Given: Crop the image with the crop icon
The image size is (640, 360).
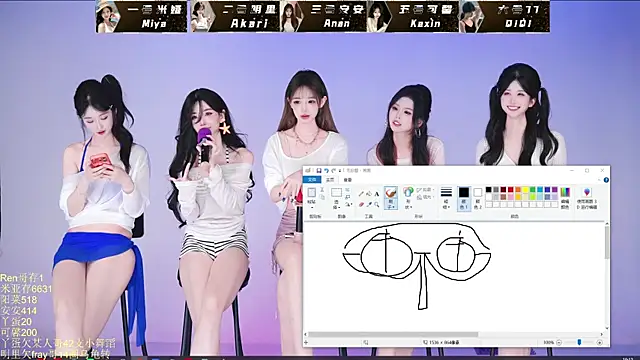Looking at the screenshot, I should click(x=347, y=190).
